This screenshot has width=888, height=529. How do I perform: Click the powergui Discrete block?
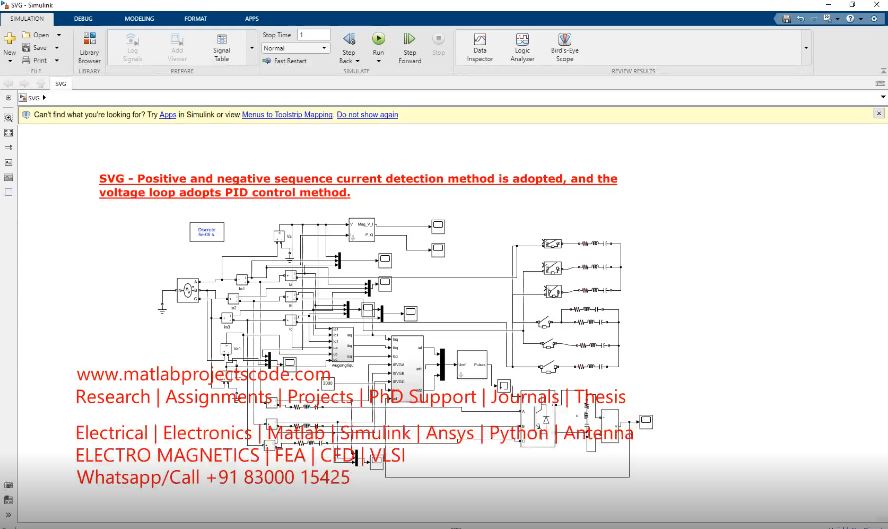tap(207, 232)
